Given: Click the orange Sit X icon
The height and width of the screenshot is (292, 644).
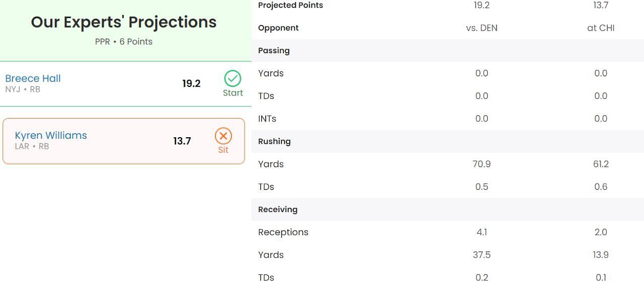Looking at the screenshot, I should (x=223, y=136).
